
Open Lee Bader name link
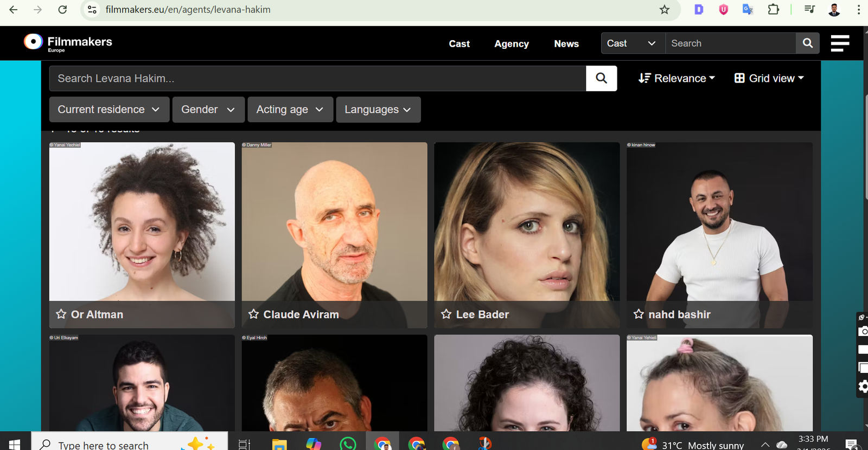(x=482, y=314)
